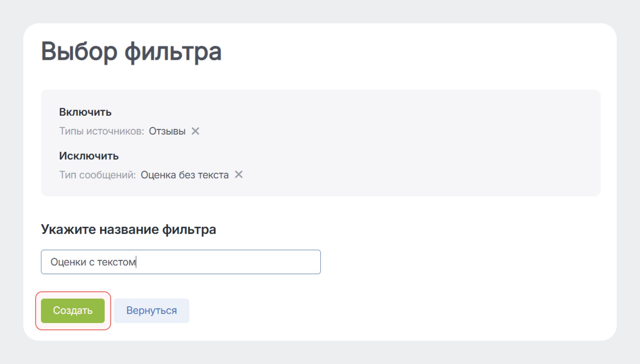Click the "Укажите название фильтра" heading
Screen dimensions: 640x364
point(128,229)
